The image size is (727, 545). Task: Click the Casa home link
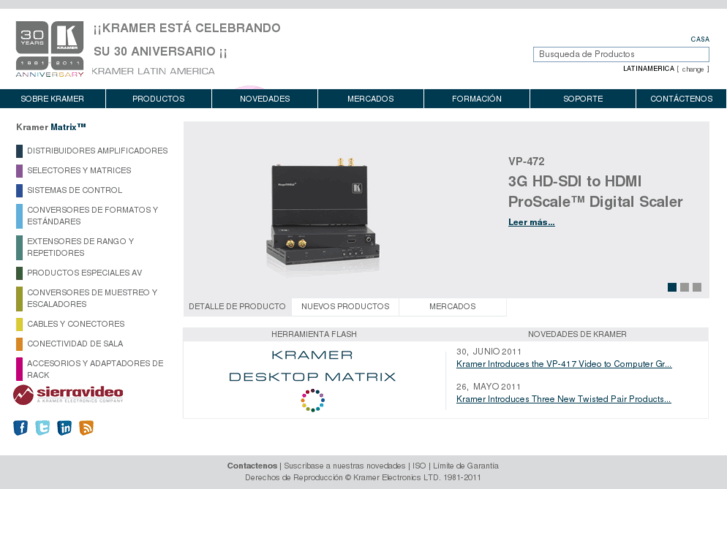click(700, 39)
